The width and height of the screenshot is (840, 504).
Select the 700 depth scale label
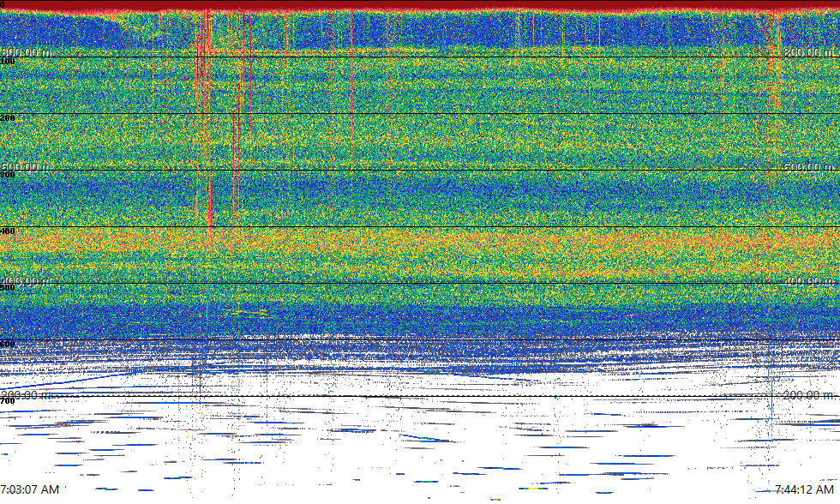[8, 401]
